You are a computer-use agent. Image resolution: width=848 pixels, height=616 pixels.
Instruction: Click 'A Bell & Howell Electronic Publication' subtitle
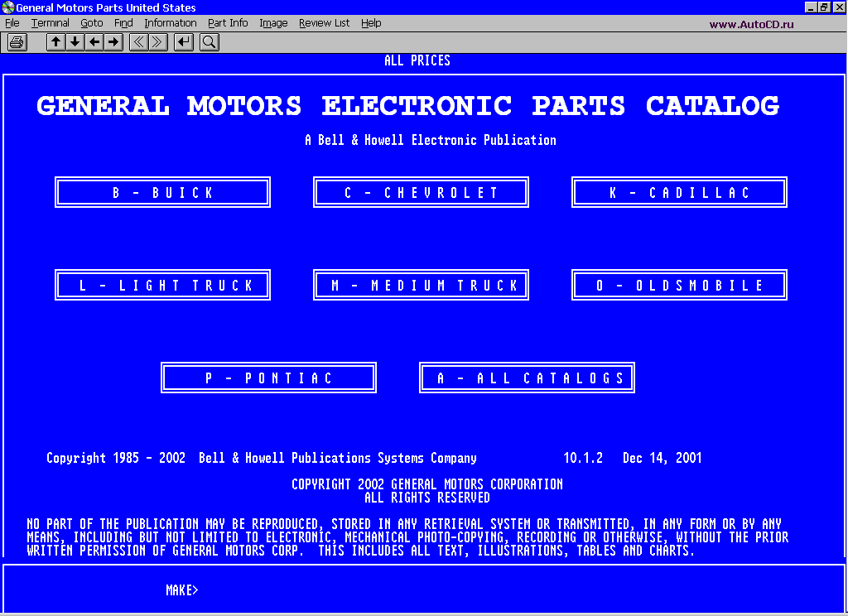pyautogui.click(x=431, y=140)
